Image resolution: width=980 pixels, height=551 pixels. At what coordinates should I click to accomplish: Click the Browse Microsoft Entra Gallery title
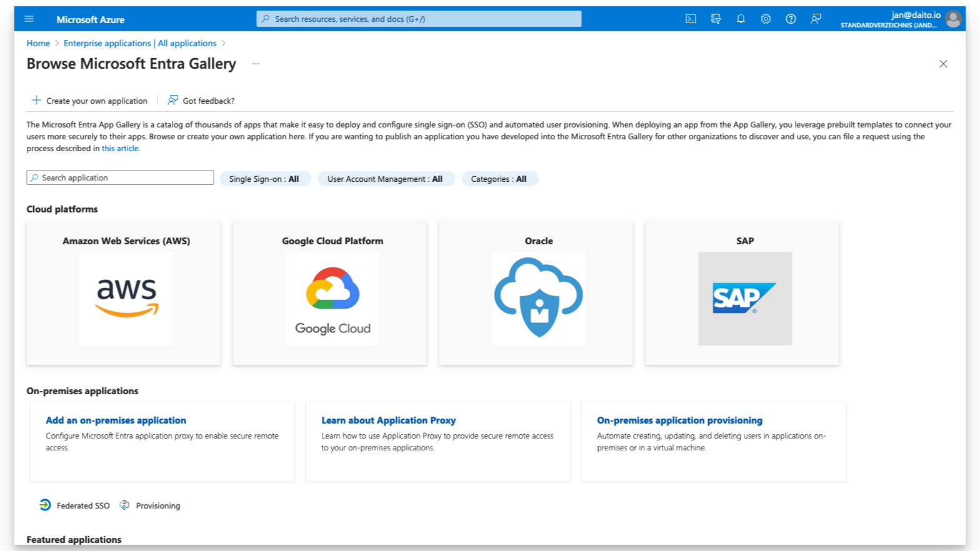[x=131, y=64]
